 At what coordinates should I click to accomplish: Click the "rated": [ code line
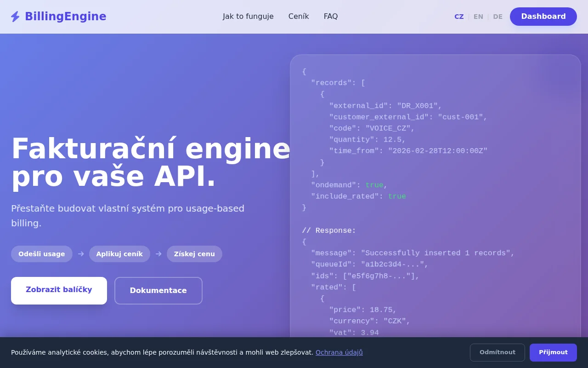[334, 287]
